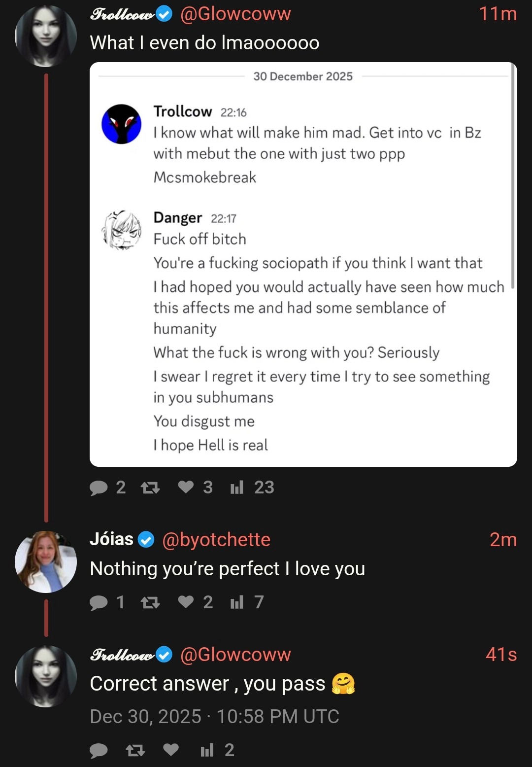This screenshot has height=767, width=532.
Task: Reply to the 'Correct answer' post
Action: [x=99, y=750]
